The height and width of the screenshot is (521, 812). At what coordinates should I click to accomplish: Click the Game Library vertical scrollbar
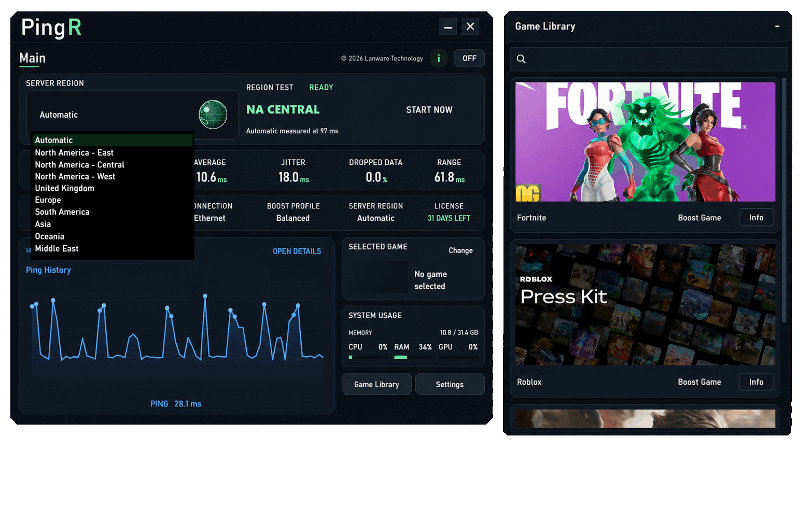tap(784, 200)
